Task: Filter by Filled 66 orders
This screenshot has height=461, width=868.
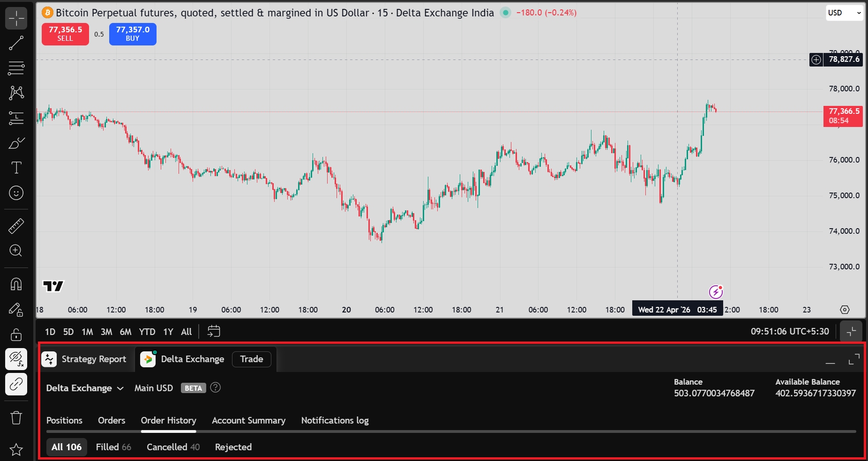Action: (x=113, y=447)
